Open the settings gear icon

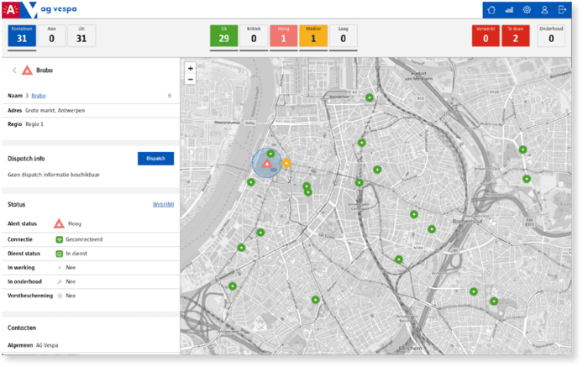click(527, 10)
